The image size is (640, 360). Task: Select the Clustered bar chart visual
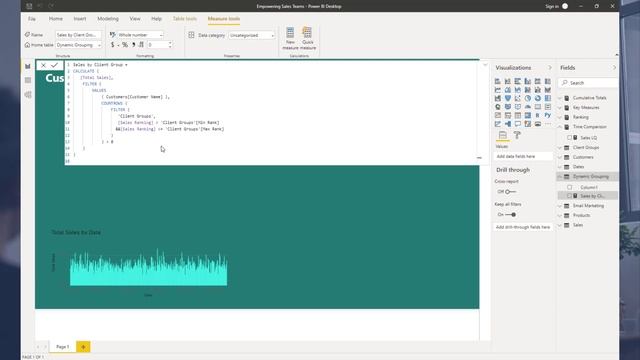[518, 81]
